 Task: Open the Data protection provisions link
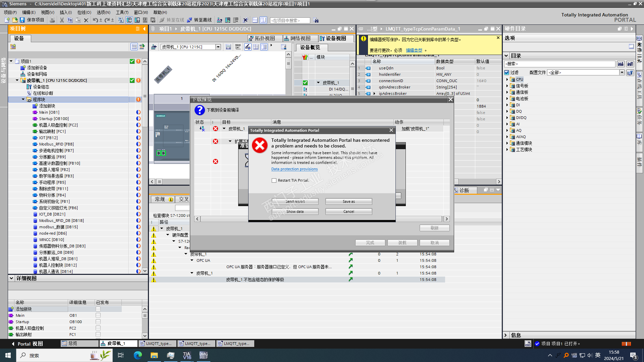click(x=294, y=169)
